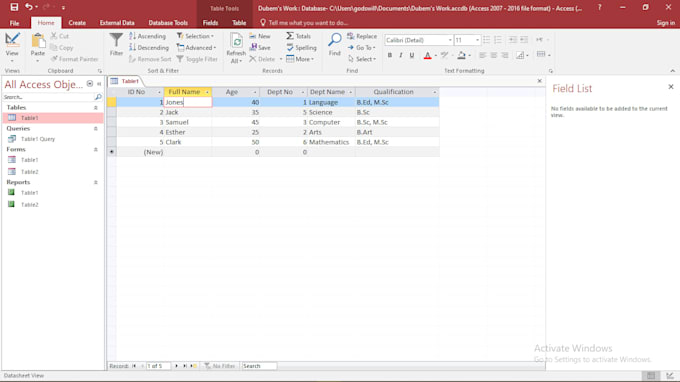Create a New record

260,36
